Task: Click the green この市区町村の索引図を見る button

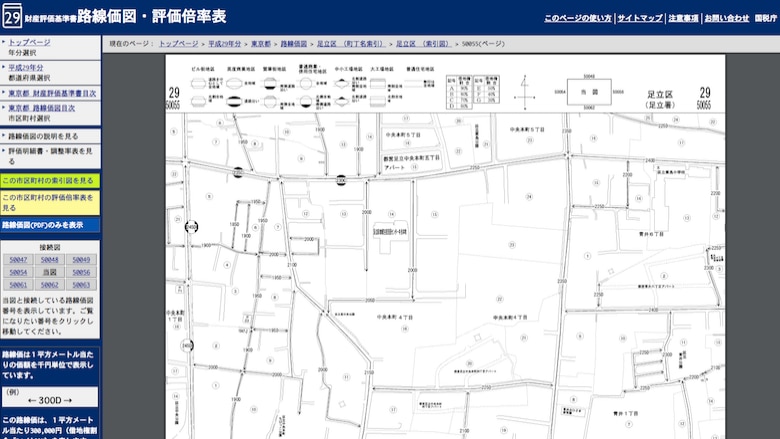Action: pos(50,180)
